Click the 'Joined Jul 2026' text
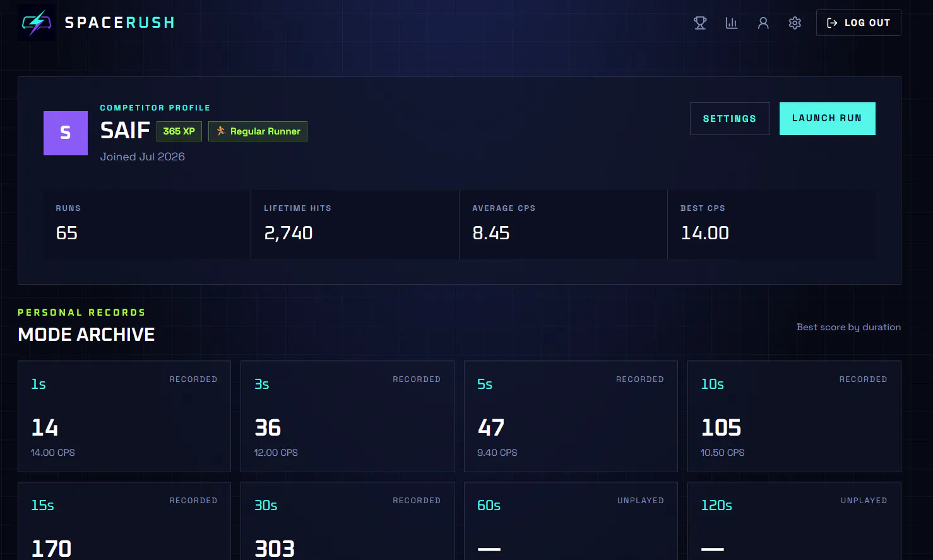 tap(143, 157)
